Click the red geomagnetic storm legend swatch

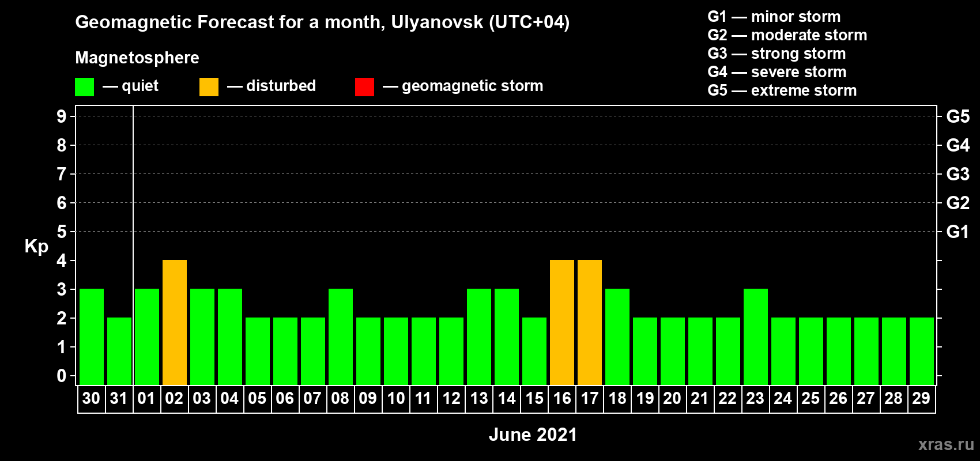(364, 87)
